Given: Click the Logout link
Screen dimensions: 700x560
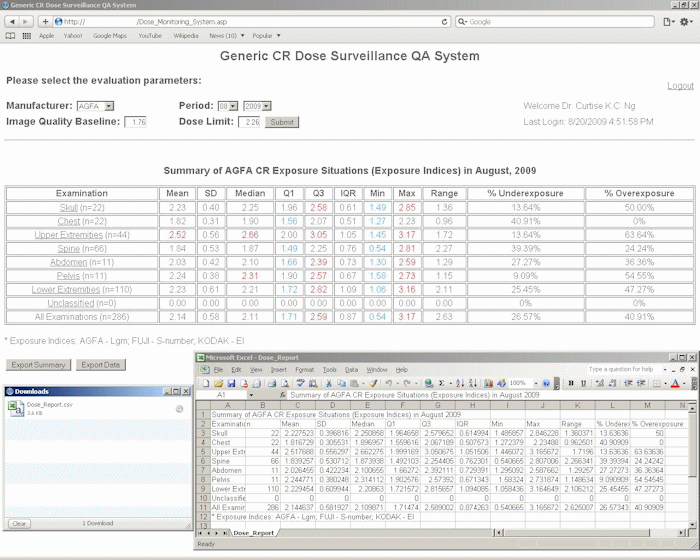Looking at the screenshot, I should click(x=680, y=86).
